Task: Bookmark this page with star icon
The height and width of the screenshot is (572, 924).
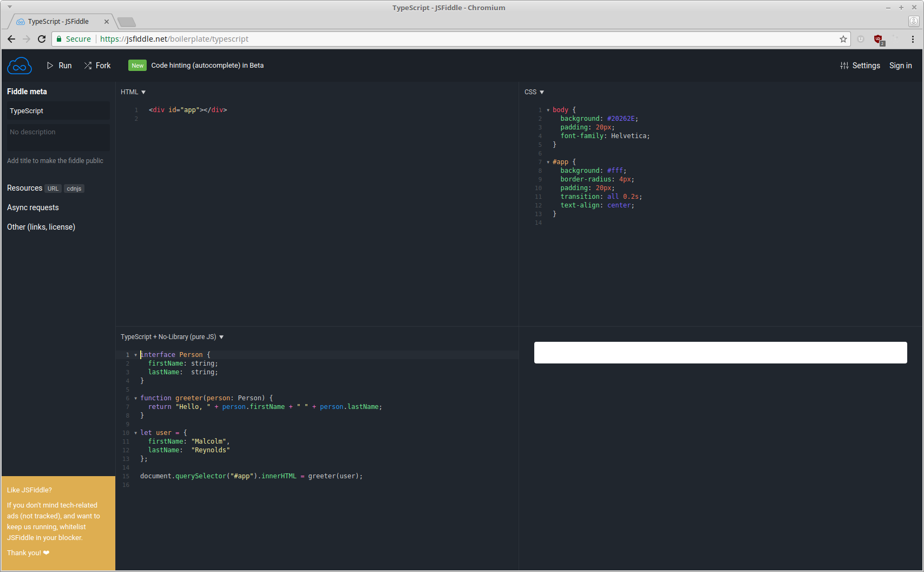Action: 843,39
